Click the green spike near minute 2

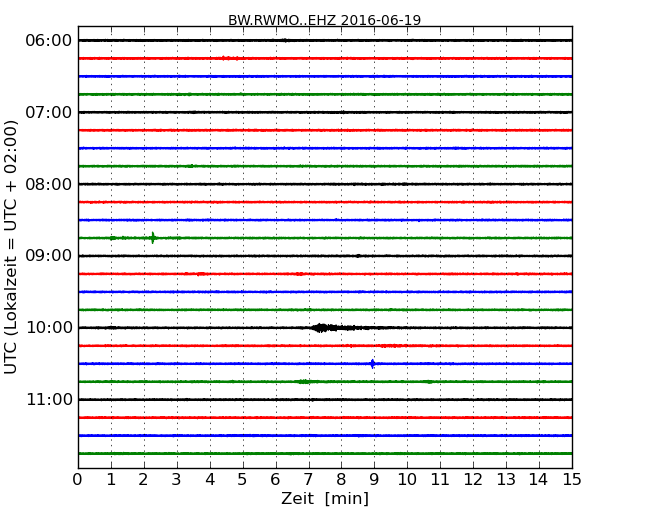pos(153,238)
